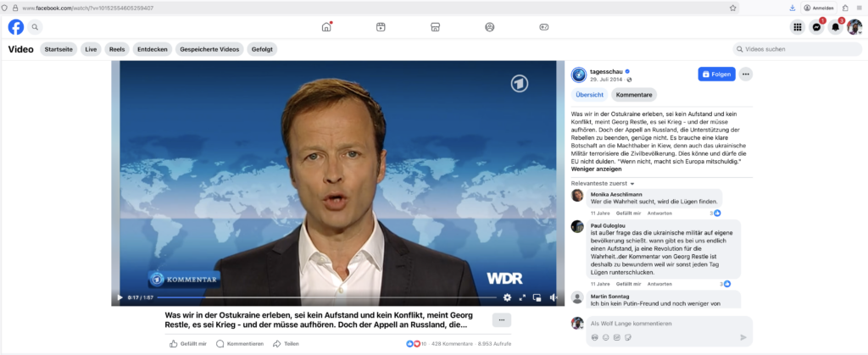Viewport: 868px width, 355px height.
Task: Switch to the Kommentare tab
Action: pyautogui.click(x=634, y=95)
